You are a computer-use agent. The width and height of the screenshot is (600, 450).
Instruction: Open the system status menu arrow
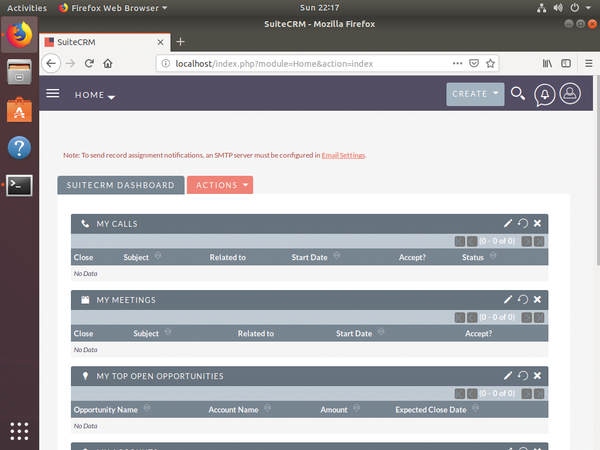pyautogui.click(x=588, y=8)
